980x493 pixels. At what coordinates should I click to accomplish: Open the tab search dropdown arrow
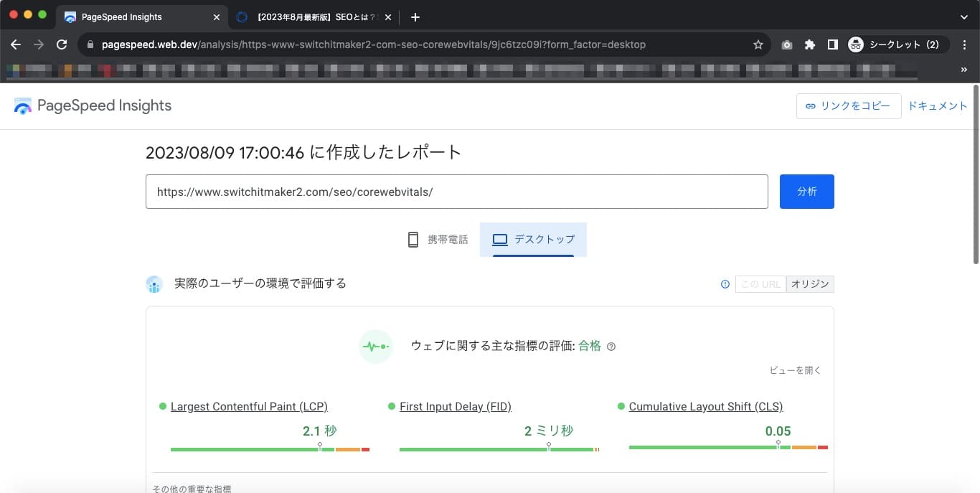[x=963, y=17]
